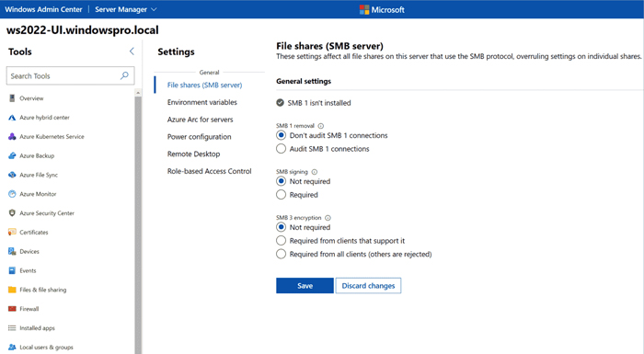Screen dimensions: 644x354
Task: Open the Azure hybrid center tool icon
Action: [12, 118]
